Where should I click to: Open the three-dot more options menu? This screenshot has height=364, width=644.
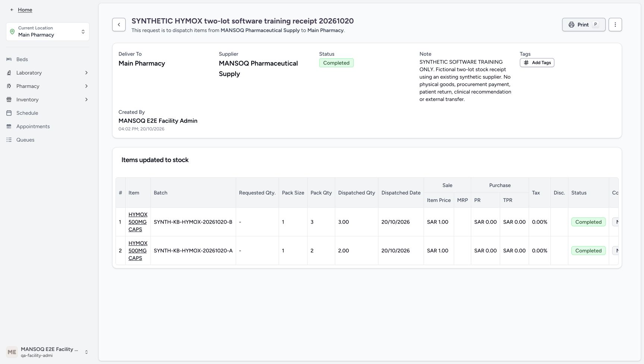615,25
